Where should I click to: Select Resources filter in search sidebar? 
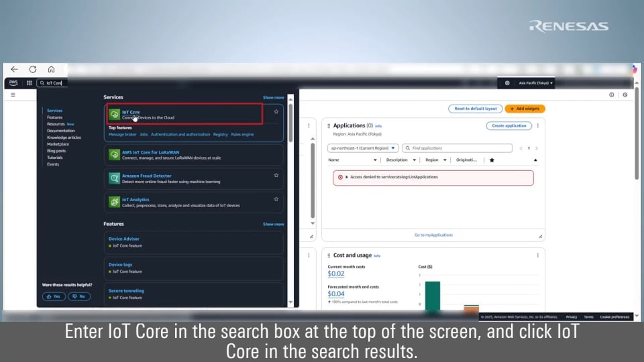pos(56,124)
